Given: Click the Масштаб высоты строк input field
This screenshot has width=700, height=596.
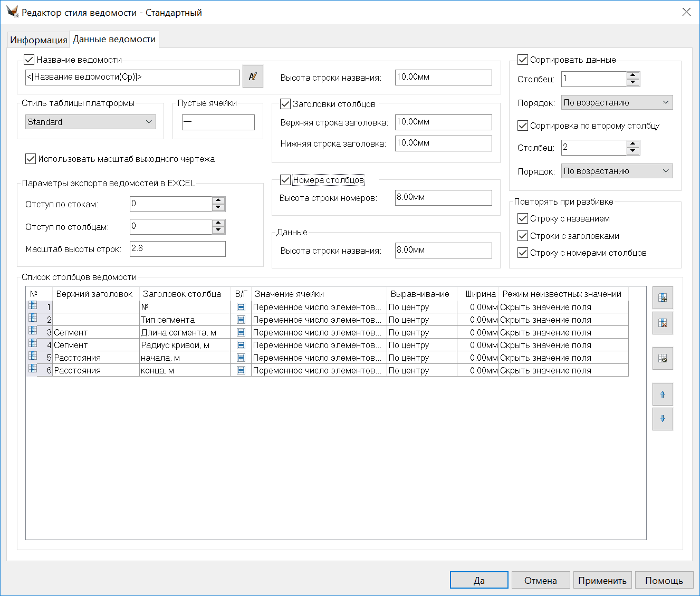Looking at the screenshot, I should (x=177, y=249).
